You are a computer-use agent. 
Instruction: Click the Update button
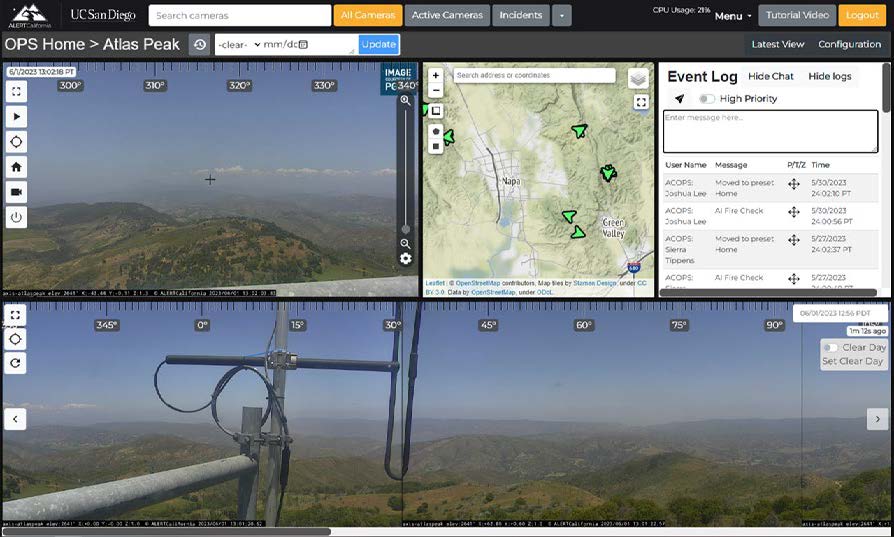[x=379, y=45]
